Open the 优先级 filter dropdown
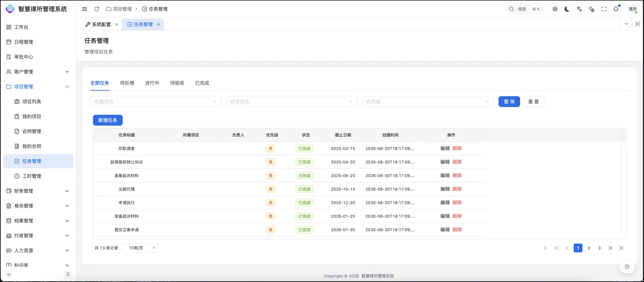 (427, 102)
